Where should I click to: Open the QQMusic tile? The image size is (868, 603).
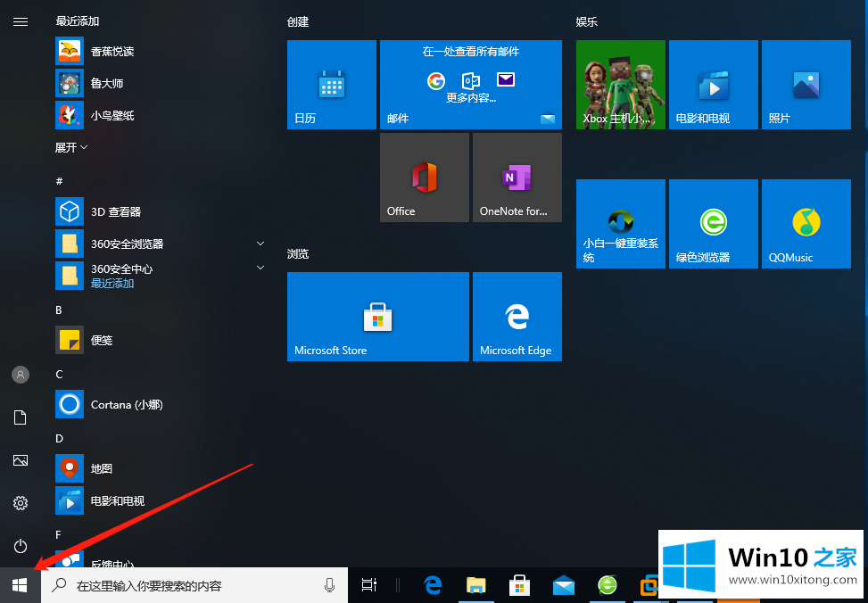coord(806,224)
